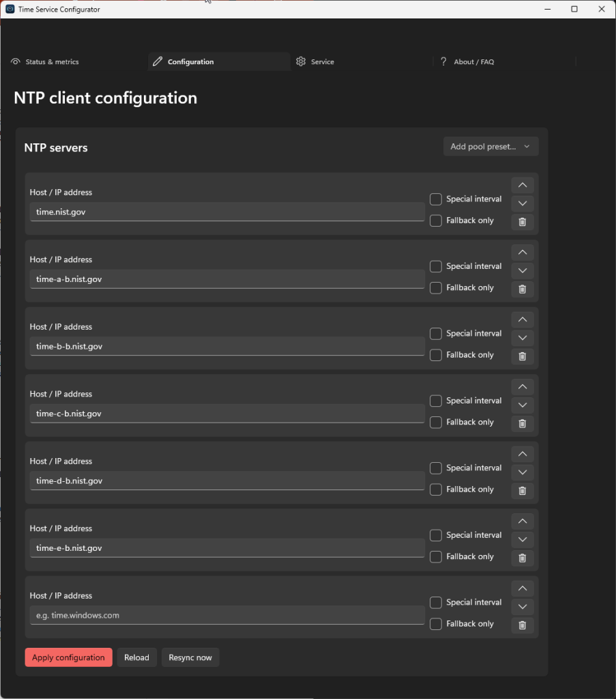Toggle Special interval on the empty server row

[x=436, y=603]
